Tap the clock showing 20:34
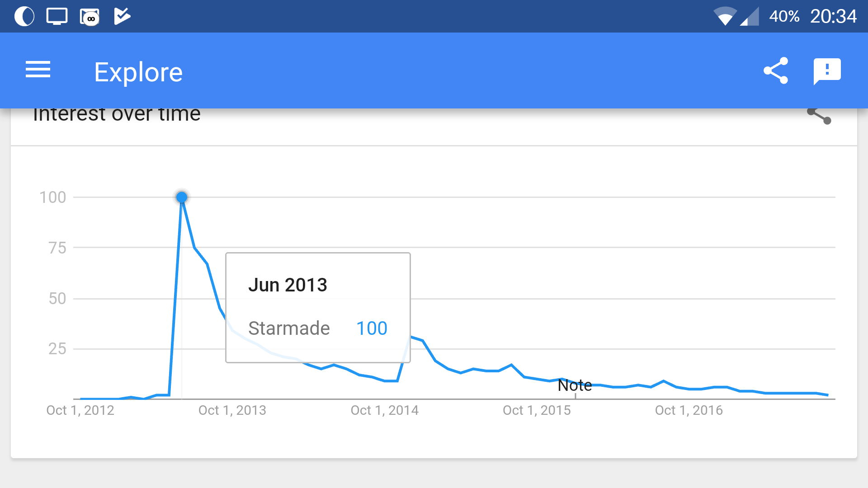 pyautogui.click(x=833, y=17)
